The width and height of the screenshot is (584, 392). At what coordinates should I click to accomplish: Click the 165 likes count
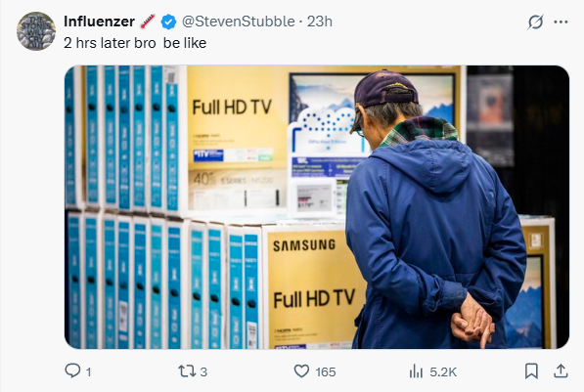pos(326,371)
